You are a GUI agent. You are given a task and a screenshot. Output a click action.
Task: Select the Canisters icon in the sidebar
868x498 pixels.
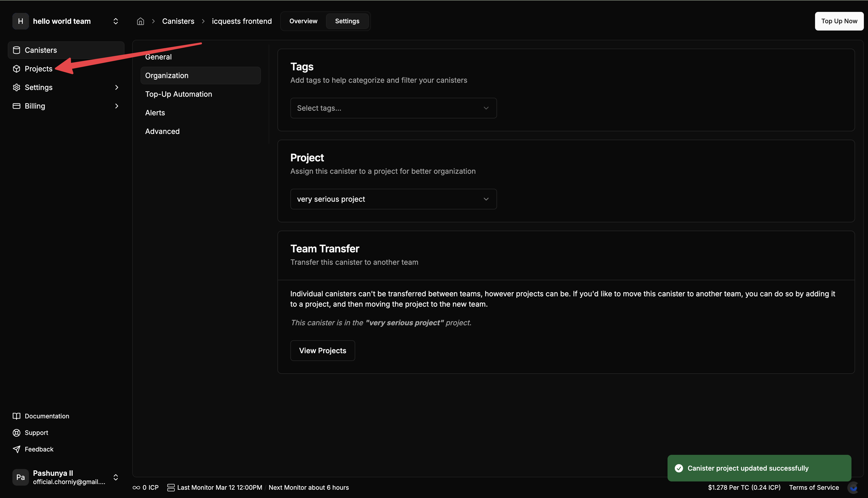click(16, 50)
